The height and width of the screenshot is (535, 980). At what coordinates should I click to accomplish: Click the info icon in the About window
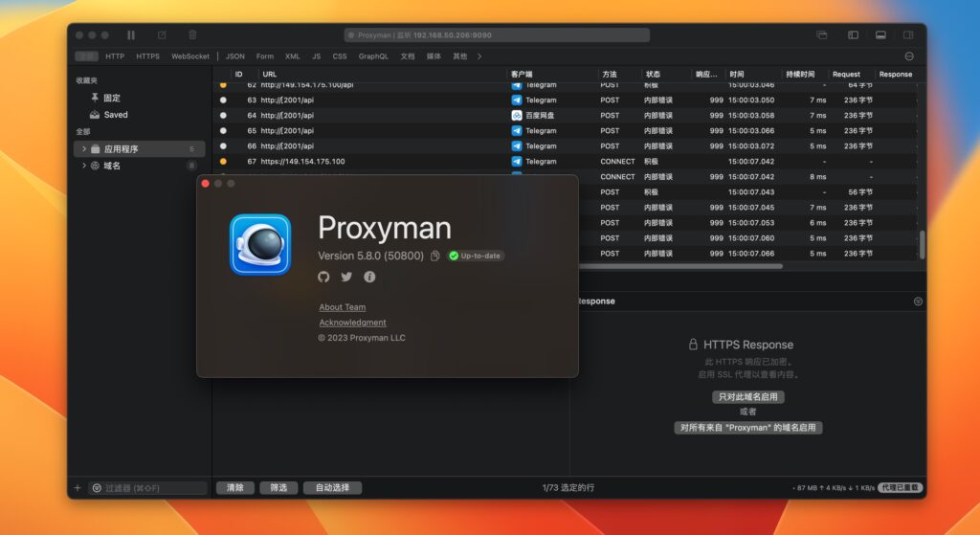(x=369, y=277)
